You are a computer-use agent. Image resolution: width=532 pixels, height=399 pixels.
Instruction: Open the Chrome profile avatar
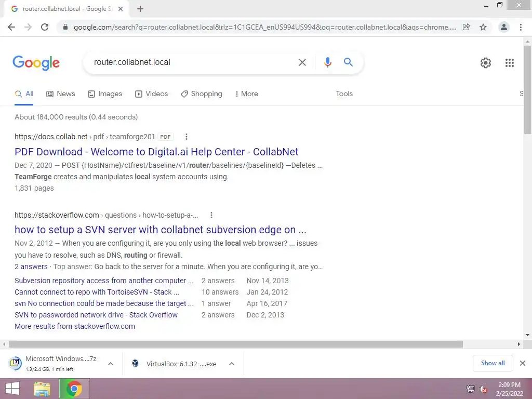(x=504, y=27)
